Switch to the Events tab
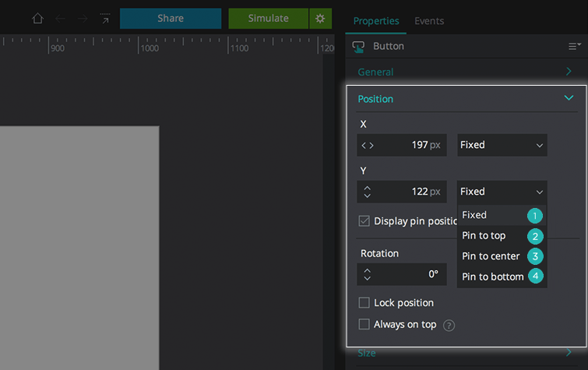 429,21
